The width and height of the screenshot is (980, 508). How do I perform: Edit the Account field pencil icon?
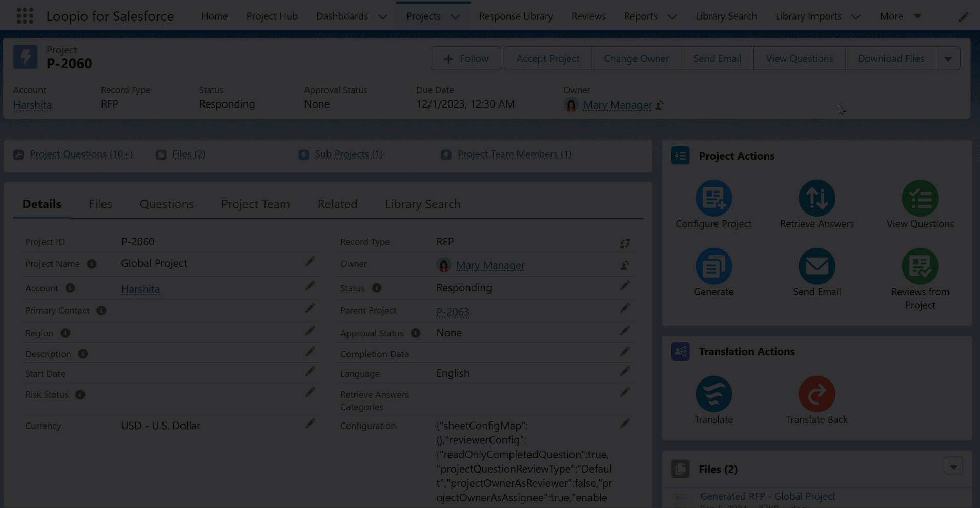310,286
